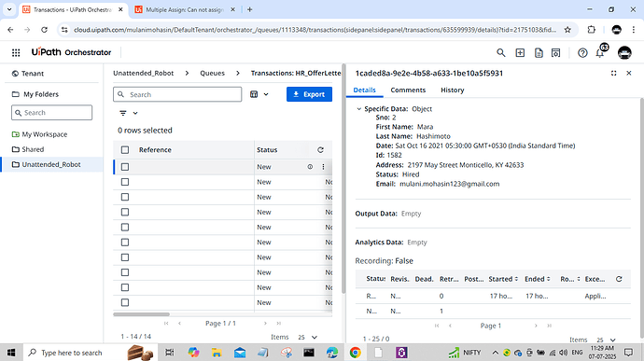Check the seventh transaction row checkbox
Image resolution: width=644 pixels, height=361 pixels.
pos(125,257)
